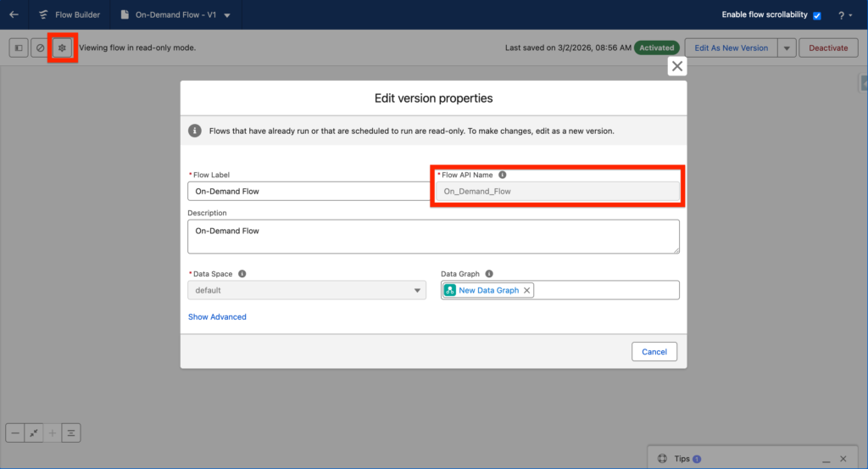Click the Data Graph info icon
The height and width of the screenshot is (469, 868).
(x=489, y=275)
